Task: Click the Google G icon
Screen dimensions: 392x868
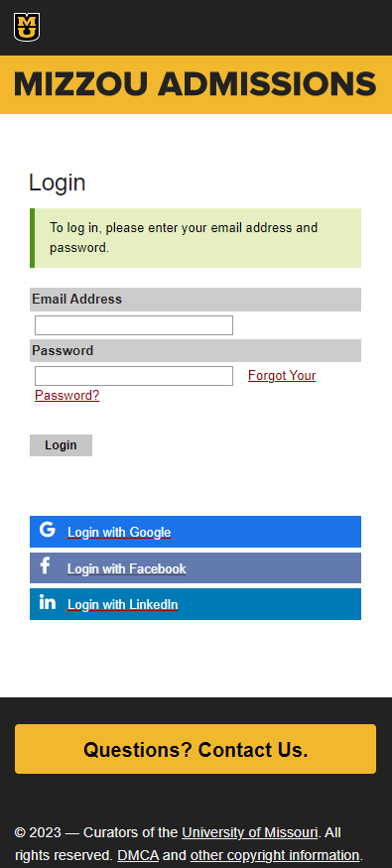Action: 48,530
